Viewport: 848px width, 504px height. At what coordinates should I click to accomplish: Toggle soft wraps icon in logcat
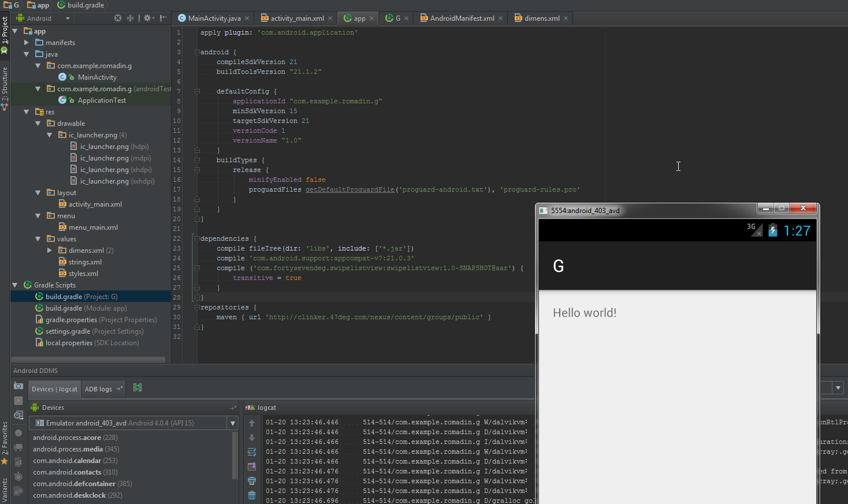(x=252, y=452)
